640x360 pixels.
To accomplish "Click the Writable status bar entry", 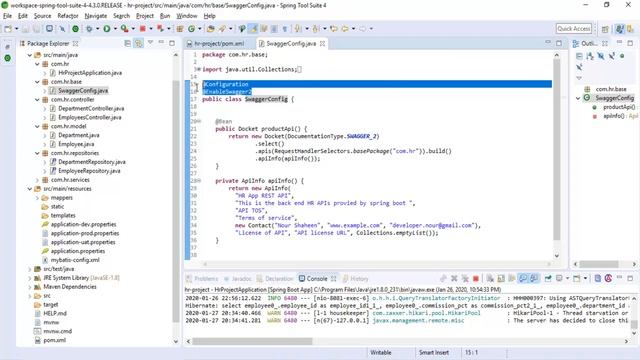I will (x=380, y=352).
